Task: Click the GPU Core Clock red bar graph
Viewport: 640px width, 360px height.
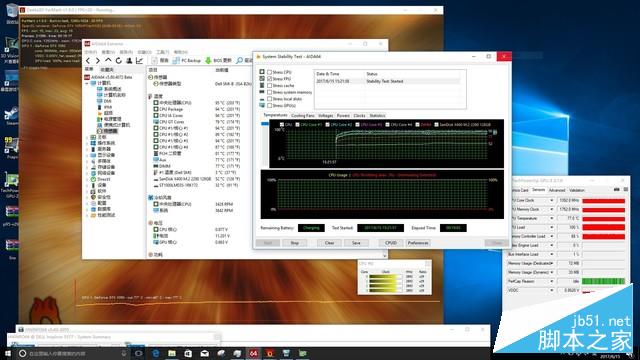Action: point(603,201)
